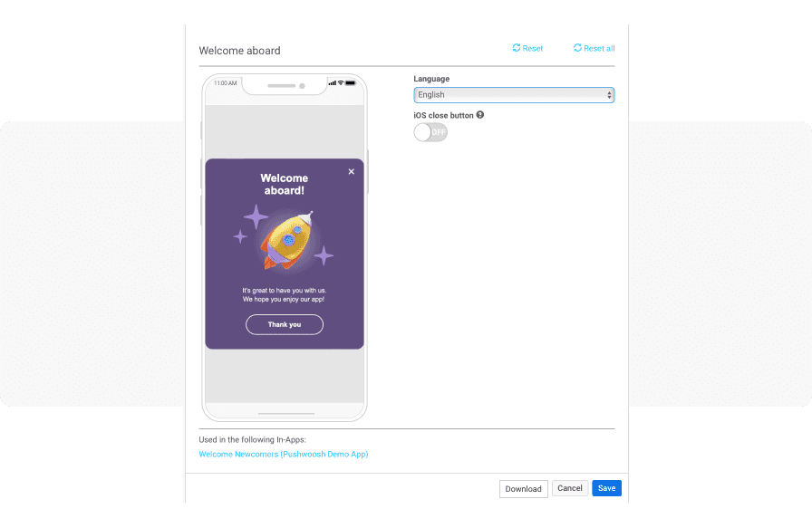The height and width of the screenshot is (528, 812).
Task: Click the signal bars in the phone preview
Action: pos(333,83)
